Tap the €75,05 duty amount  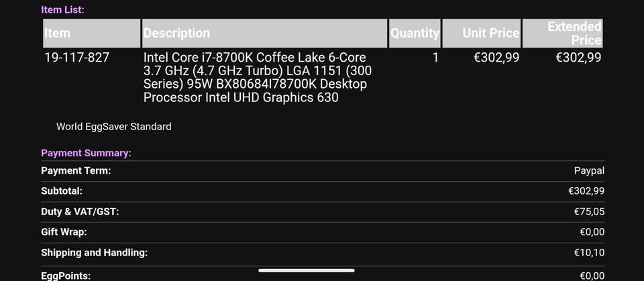coord(589,212)
